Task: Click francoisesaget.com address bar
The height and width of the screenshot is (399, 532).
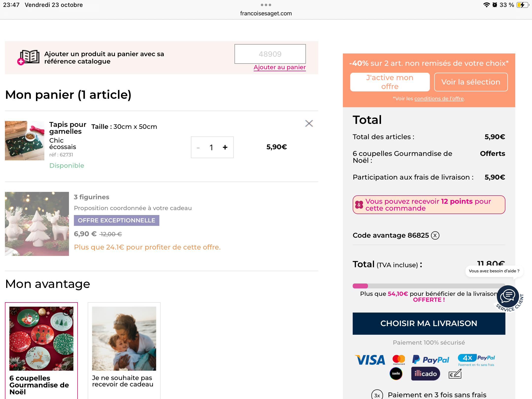Action: pos(266,13)
